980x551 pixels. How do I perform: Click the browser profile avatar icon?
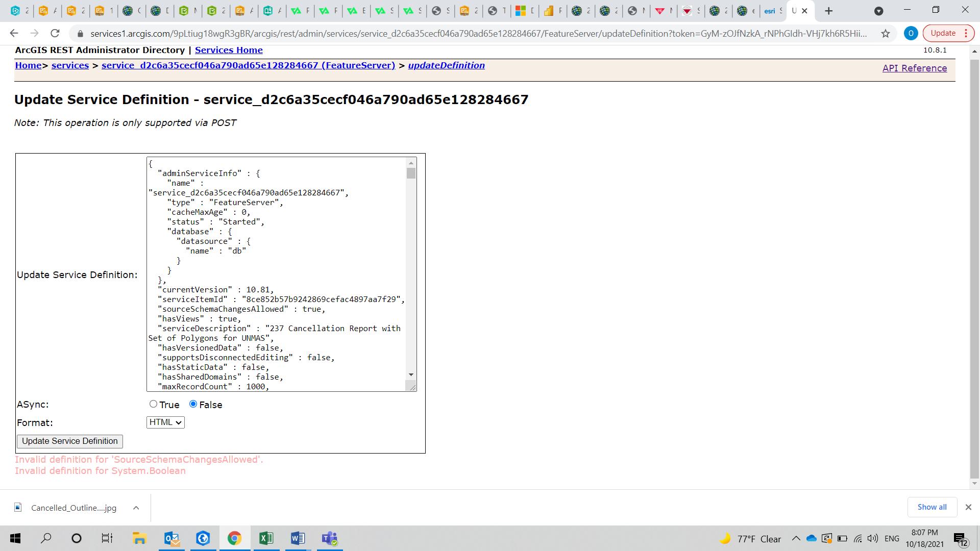[911, 33]
